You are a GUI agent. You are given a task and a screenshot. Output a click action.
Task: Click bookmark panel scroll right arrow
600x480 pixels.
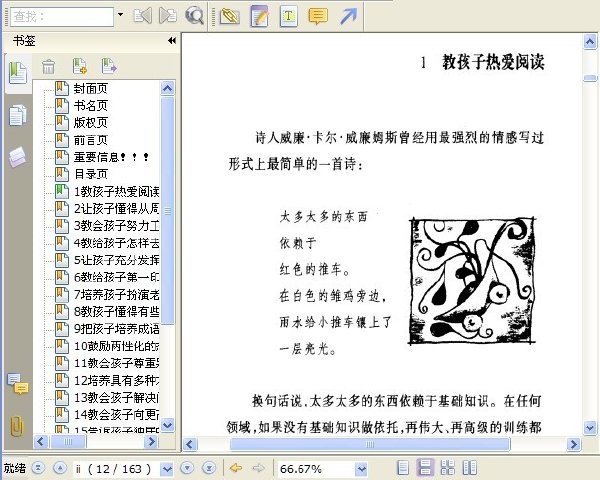(x=151, y=441)
